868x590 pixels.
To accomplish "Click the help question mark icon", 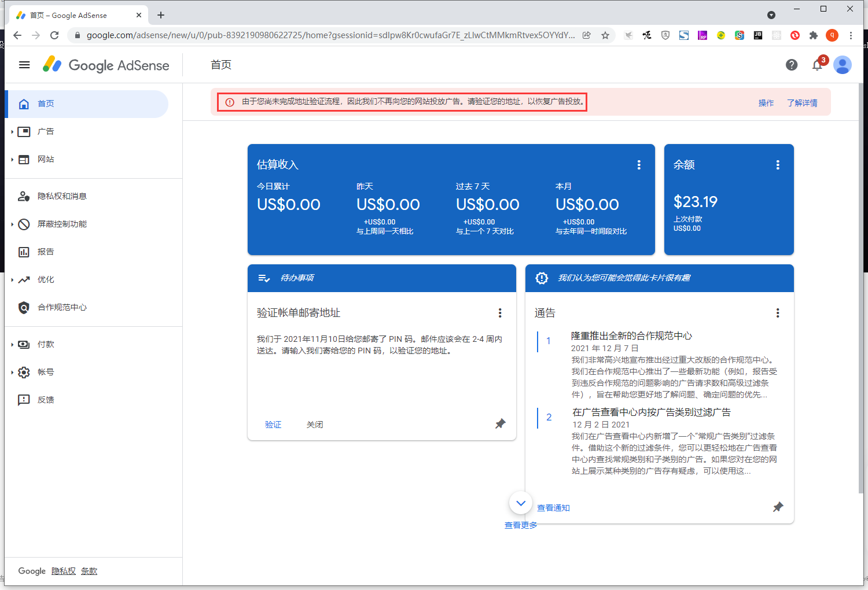I will (x=792, y=65).
